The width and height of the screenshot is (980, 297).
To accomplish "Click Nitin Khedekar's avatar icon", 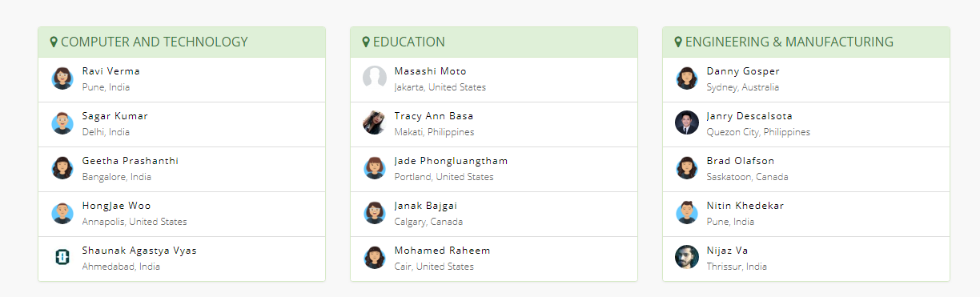I will click(x=687, y=212).
